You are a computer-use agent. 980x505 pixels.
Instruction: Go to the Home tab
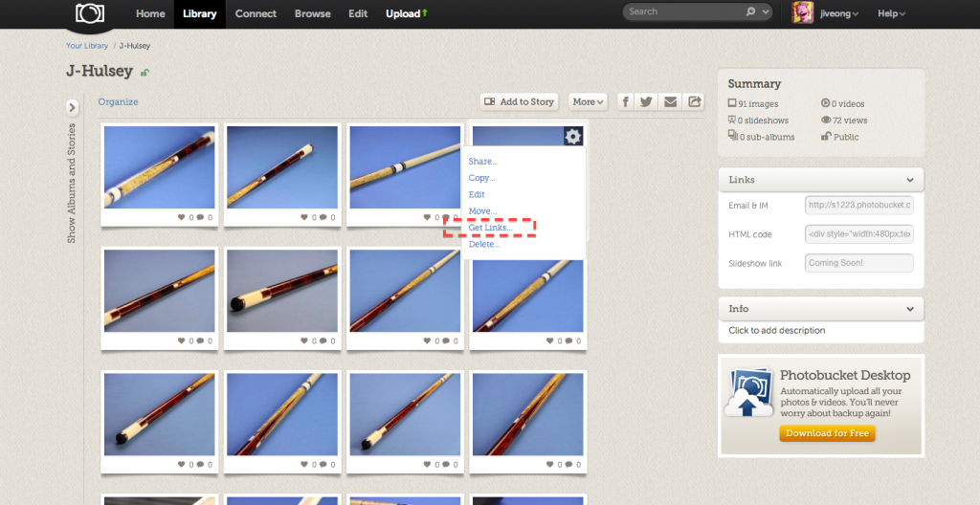pyautogui.click(x=150, y=13)
